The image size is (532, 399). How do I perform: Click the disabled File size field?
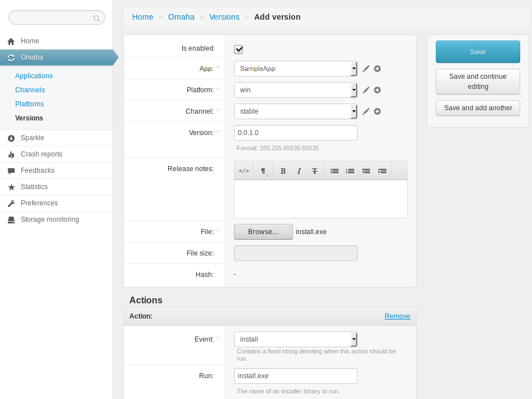295,253
